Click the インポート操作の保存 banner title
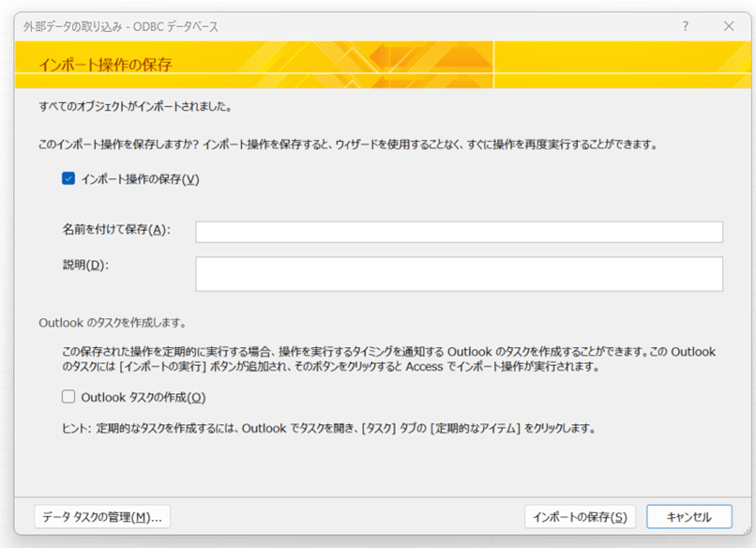756x548 pixels. pos(105,65)
